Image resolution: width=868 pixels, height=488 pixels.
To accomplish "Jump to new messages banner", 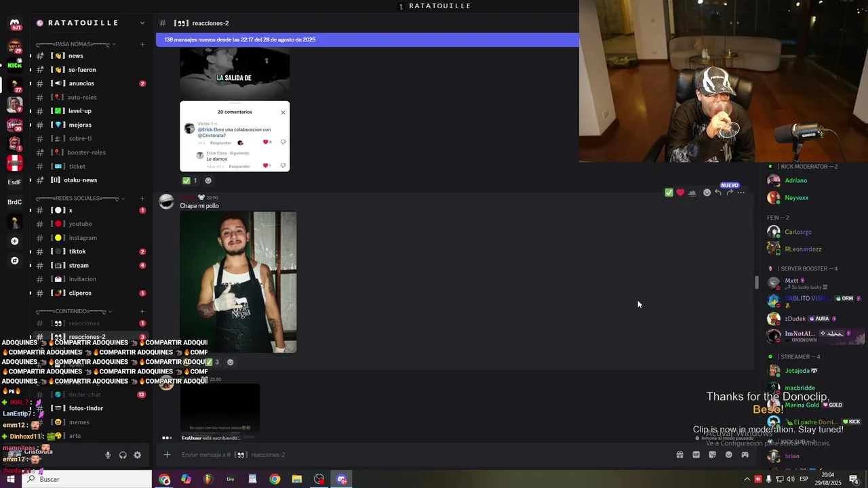I will pos(368,39).
